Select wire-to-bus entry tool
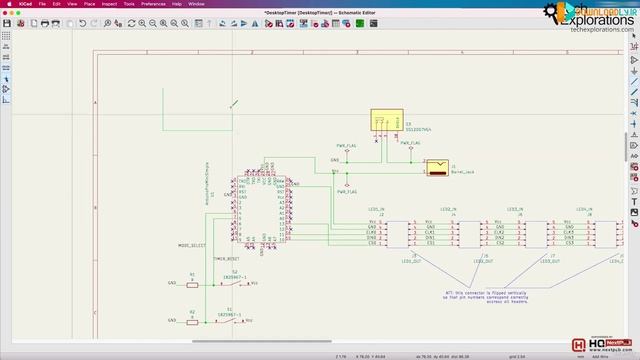This screenshot has width=640, height=360. (x=634, y=103)
